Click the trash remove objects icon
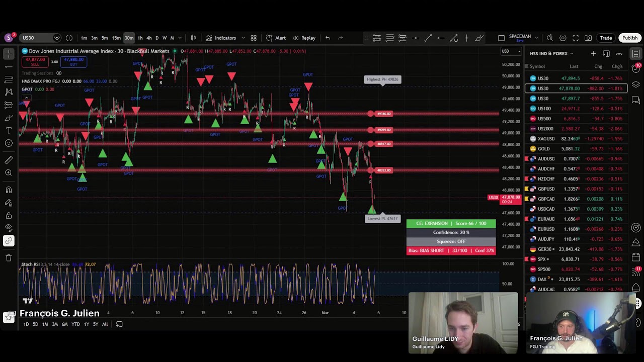The image size is (644, 362). pyautogui.click(x=9, y=258)
